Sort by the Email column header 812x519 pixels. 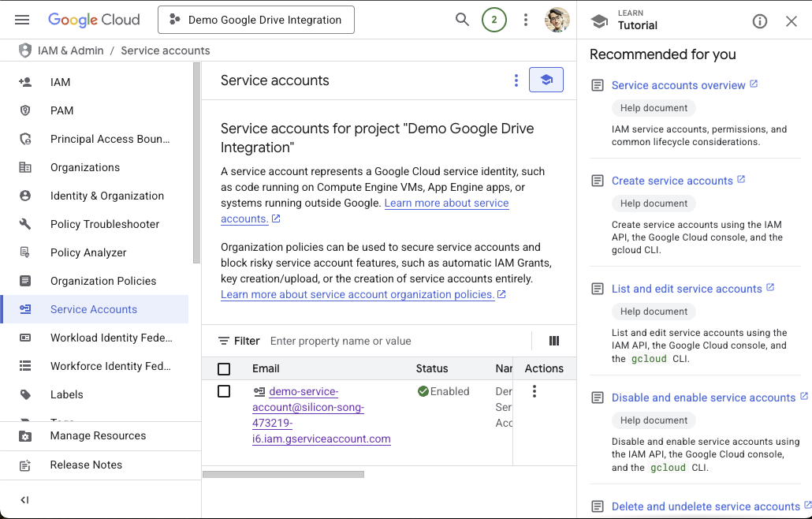266,369
